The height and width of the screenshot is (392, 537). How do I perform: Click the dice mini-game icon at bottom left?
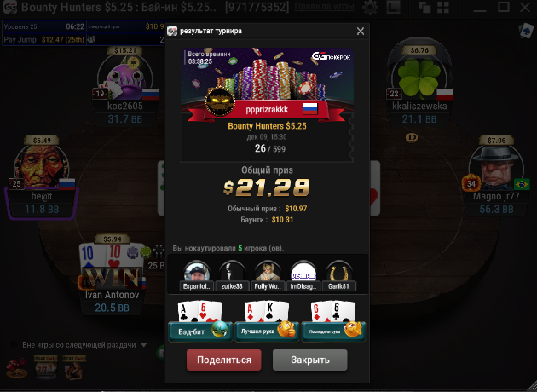pyautogui.click(x=16, y=367)
